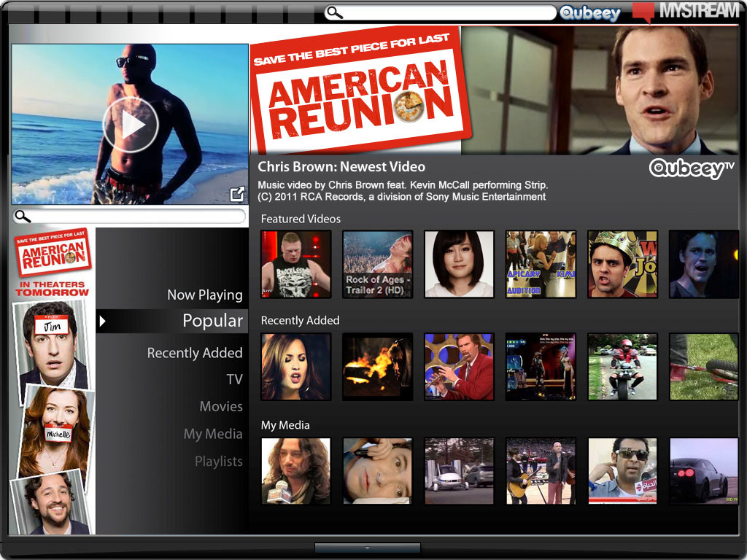
Task: Open the MyStream logo button
Action: [686, 12]
